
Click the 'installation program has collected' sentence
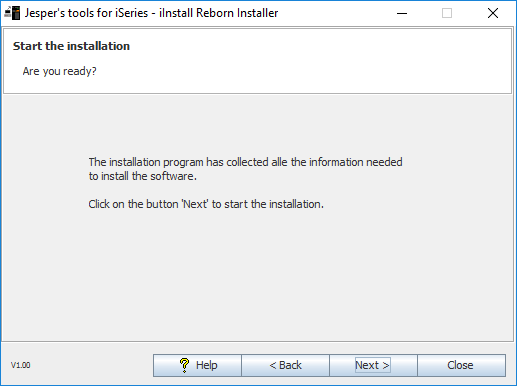click(x=245, y=162)
